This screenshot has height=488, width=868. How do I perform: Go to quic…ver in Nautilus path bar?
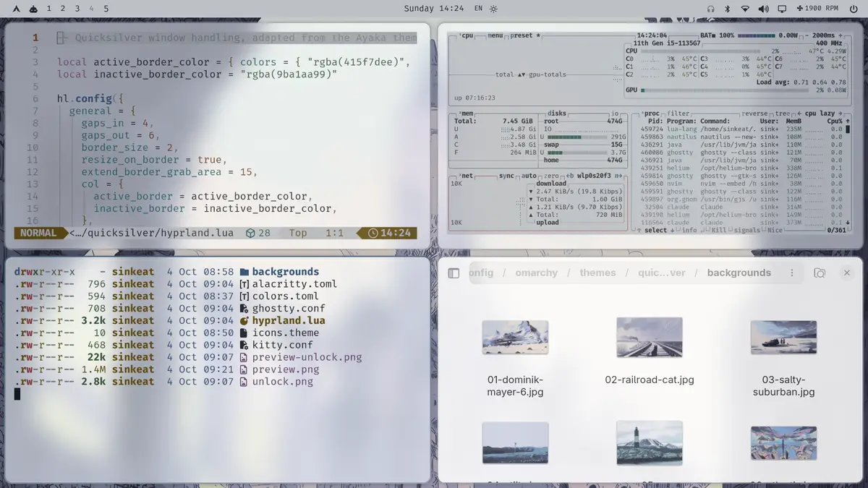click(x=661, y=273)
